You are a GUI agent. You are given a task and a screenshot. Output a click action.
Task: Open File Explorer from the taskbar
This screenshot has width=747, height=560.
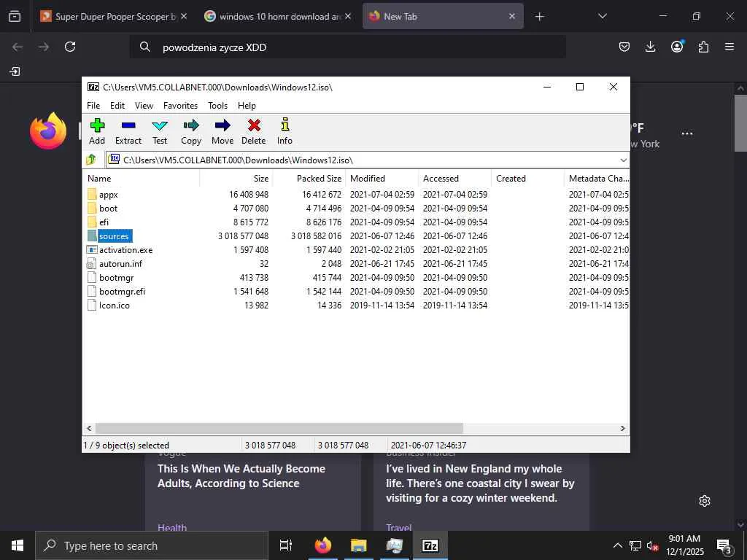(358, 545)
